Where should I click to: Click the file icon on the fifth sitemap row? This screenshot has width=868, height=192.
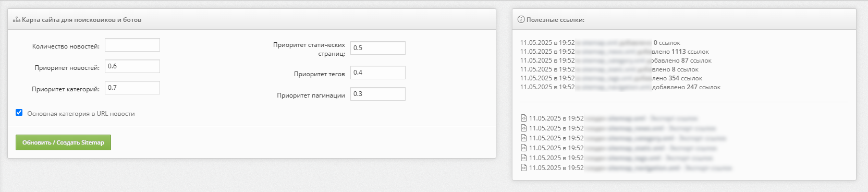click(x=524, y=158)
